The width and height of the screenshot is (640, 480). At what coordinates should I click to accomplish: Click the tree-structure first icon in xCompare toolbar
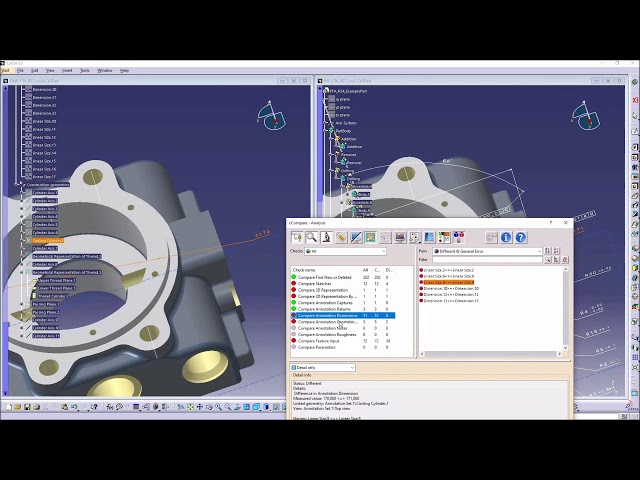click(x=297, y=237)
